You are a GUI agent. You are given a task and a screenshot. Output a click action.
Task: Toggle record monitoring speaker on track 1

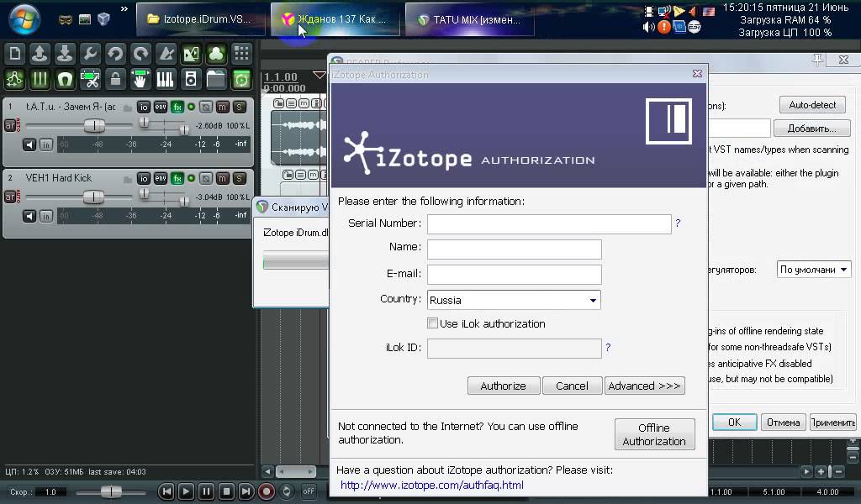29,144
